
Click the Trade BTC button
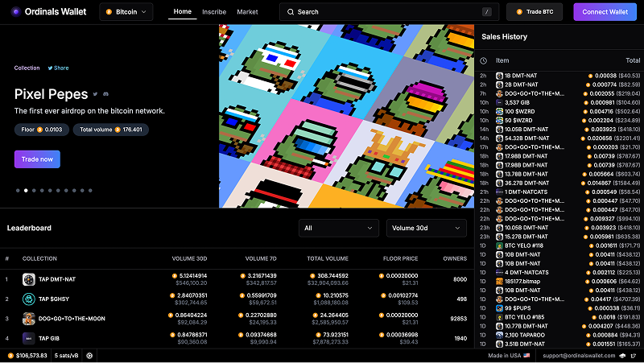pos(535,12)
